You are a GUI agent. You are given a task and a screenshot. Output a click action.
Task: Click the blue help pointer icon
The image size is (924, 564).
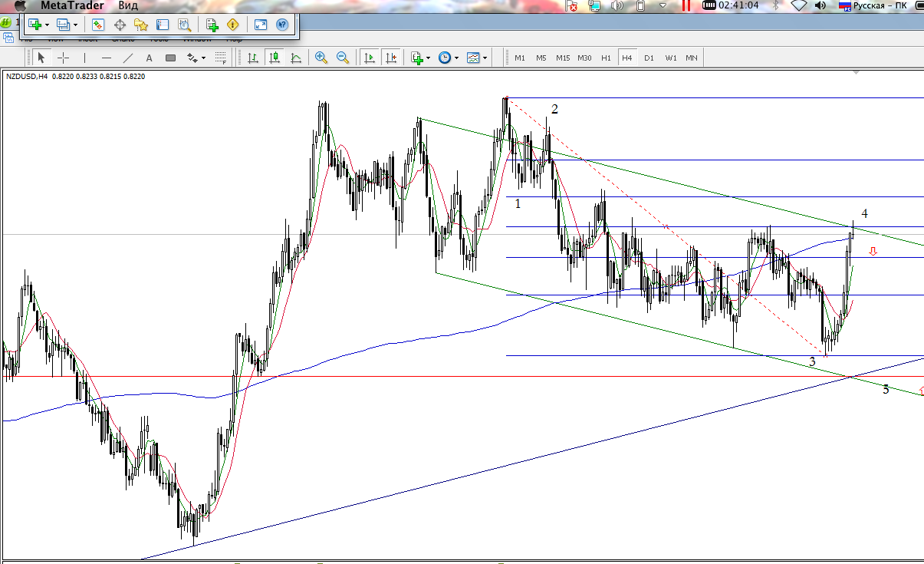click(x=281, y=25)
